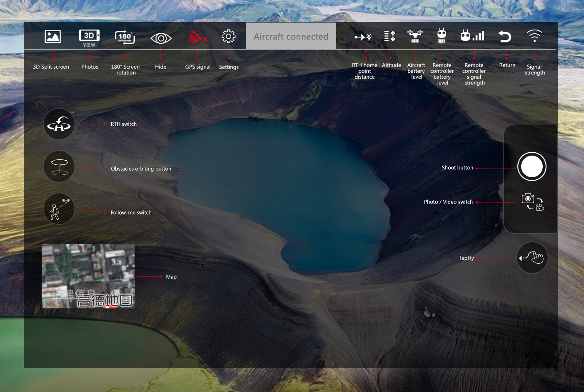Check the remote controller battery icon
The height and width of the screenshot is (392, 584).
442,36
